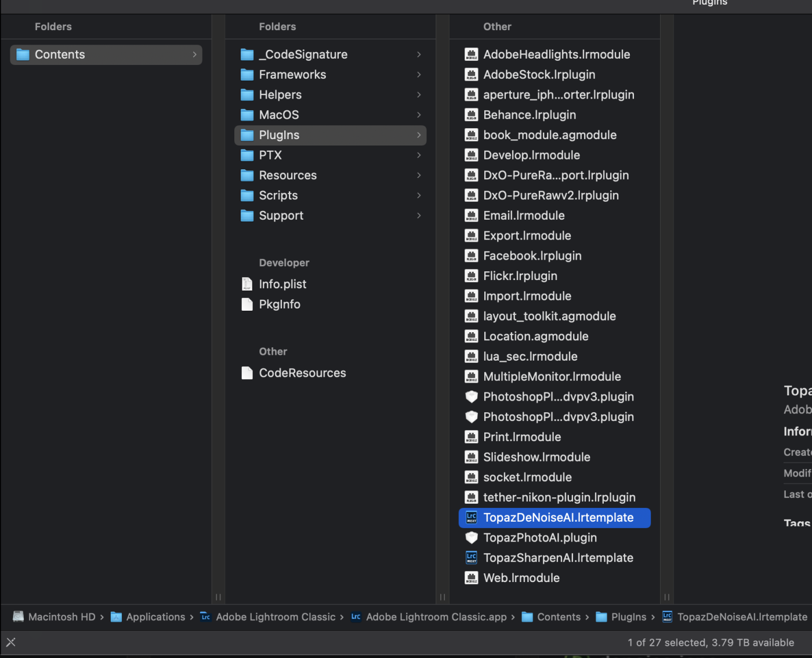Viewport: 812px width, 658px height.
Task: Expand the Scripts folder chevron
Action: tap(419, 195)
